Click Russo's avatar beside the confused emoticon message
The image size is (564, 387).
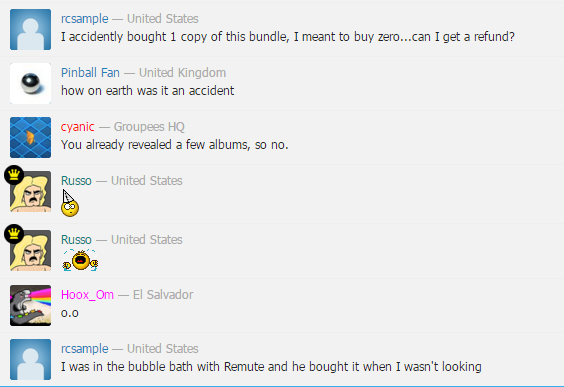(31, 191)
